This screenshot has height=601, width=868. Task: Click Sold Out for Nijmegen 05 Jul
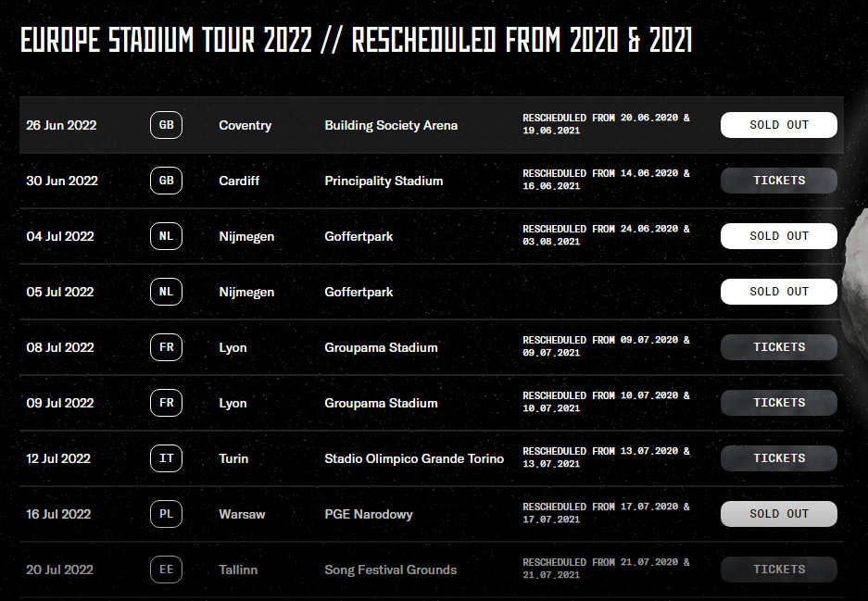point(779,292)
